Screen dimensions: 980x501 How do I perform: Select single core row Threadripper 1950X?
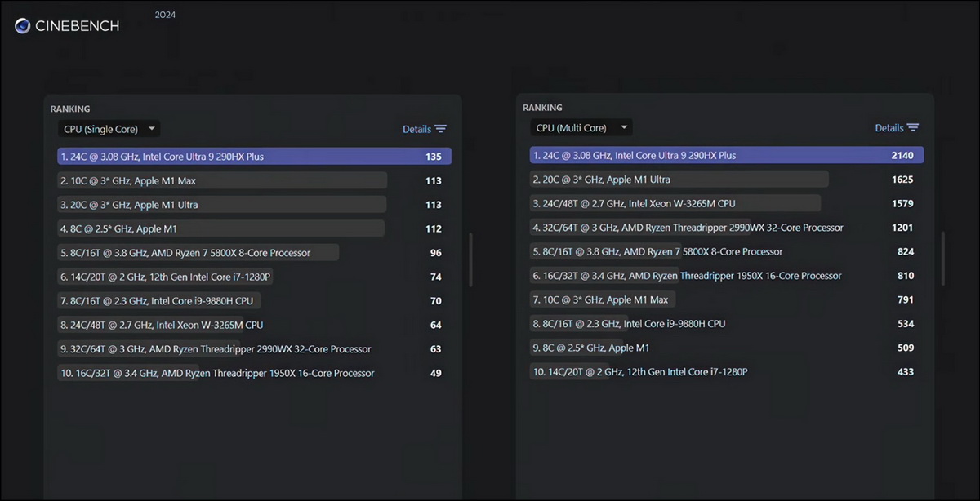[x=254, y=374]
